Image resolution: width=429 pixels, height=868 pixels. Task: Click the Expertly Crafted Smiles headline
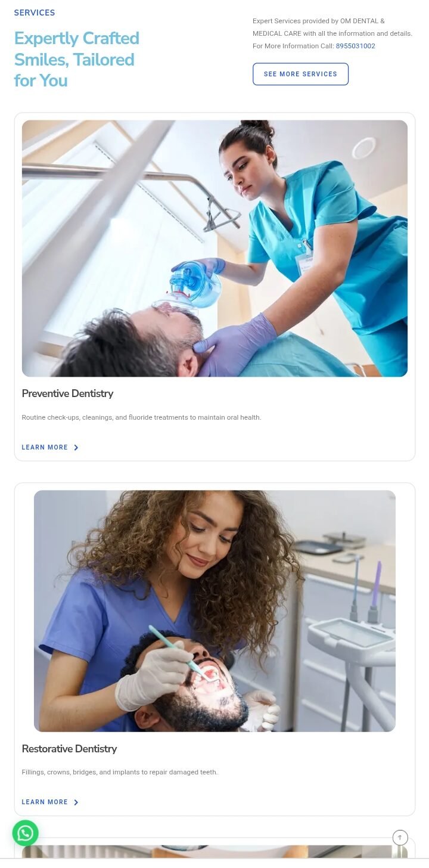point(77,59)
